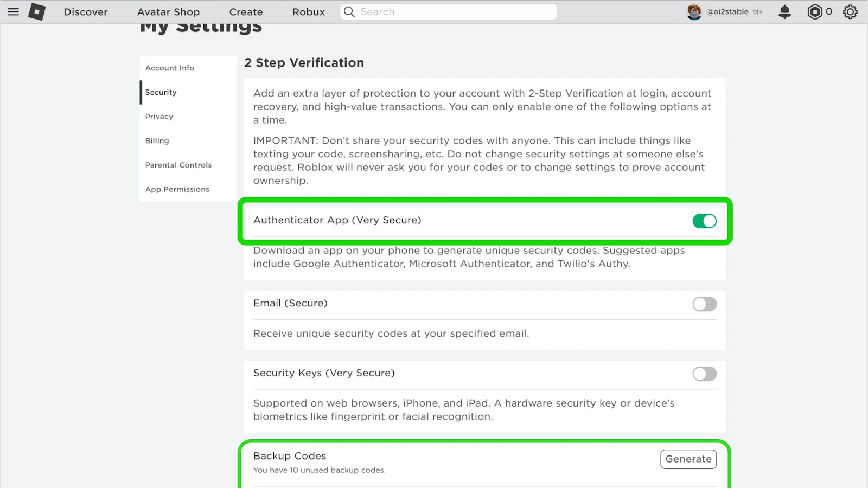
Task: Enable the Email 2-step toggle
Action: click(x=704, y=304)
